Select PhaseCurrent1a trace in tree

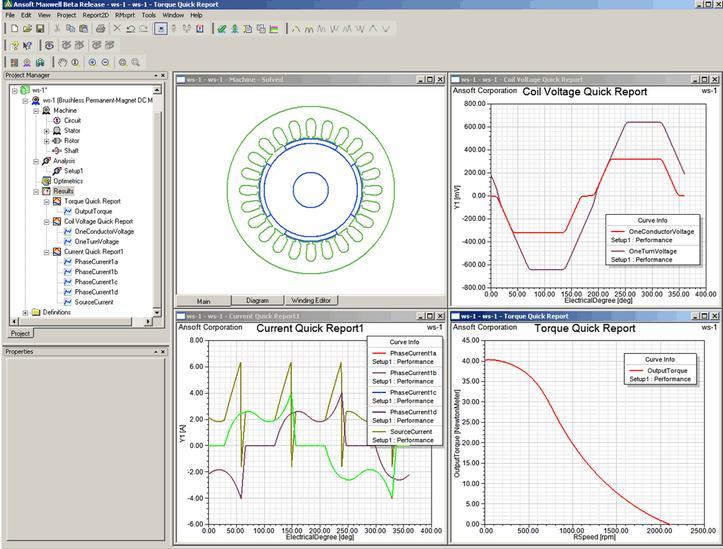click(96, 262)
